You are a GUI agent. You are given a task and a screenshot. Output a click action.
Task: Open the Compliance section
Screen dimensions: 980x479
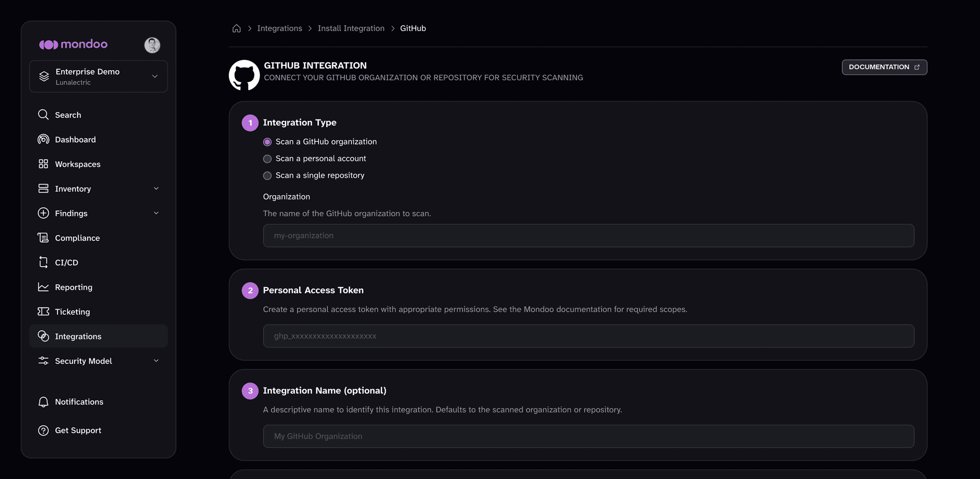coord(99,238)
